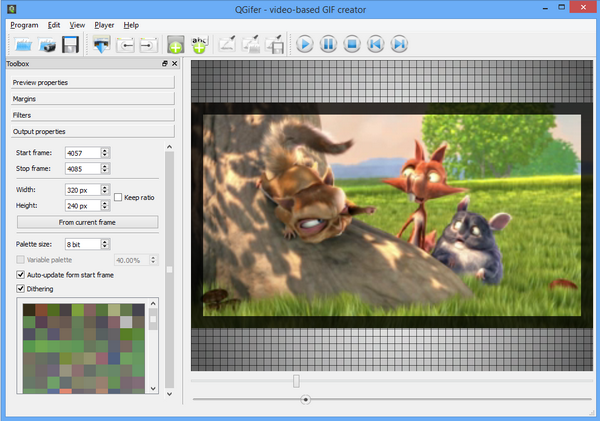This screenshot has height=421, width=600.
Task: Stop the video with Stop icon
Action: pyautogui.click(x=351, y=44)
